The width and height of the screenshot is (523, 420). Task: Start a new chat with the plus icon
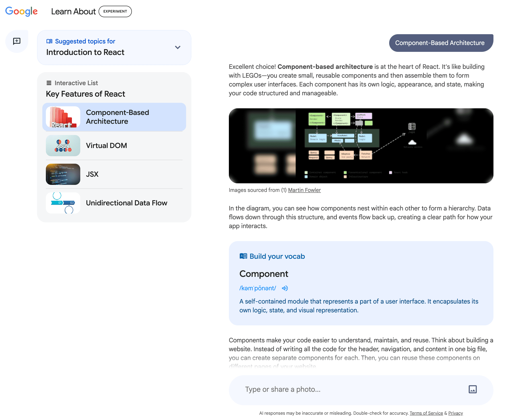tap(17, 41)
